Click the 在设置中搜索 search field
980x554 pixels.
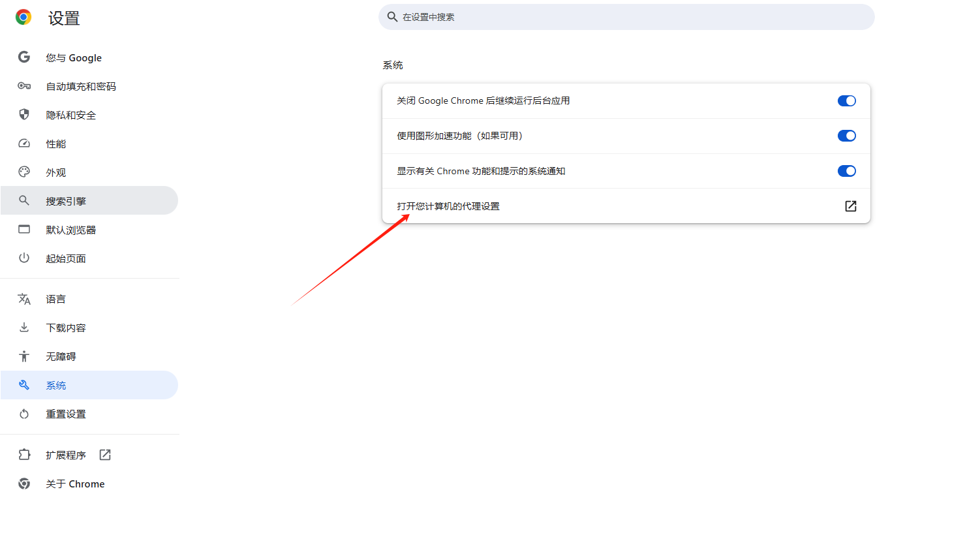(626, 17)
